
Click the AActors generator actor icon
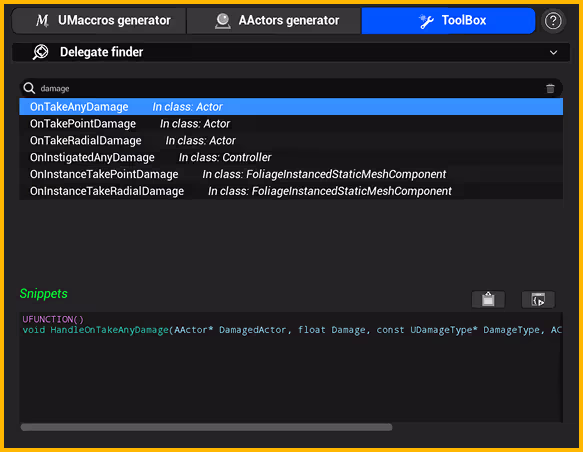[222, 21]
